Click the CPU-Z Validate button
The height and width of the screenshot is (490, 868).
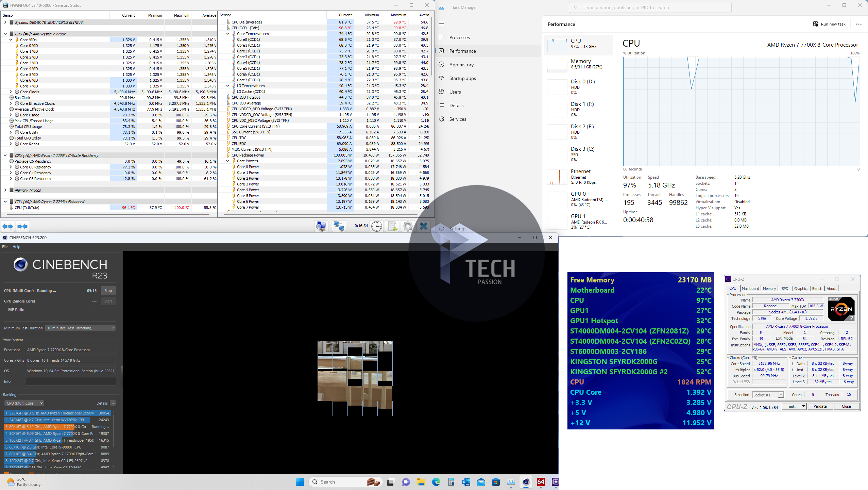point(820,406)
